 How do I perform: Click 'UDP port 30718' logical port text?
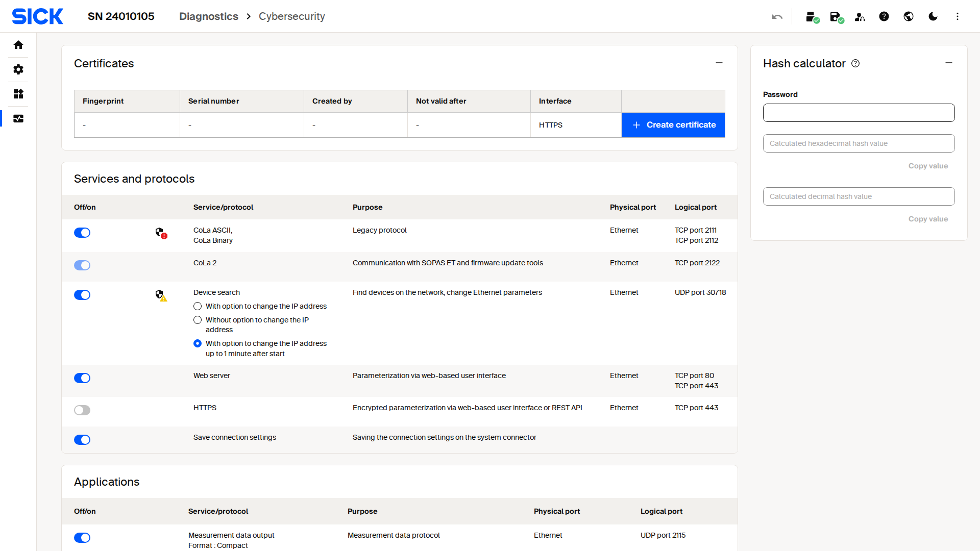[700, 292]
